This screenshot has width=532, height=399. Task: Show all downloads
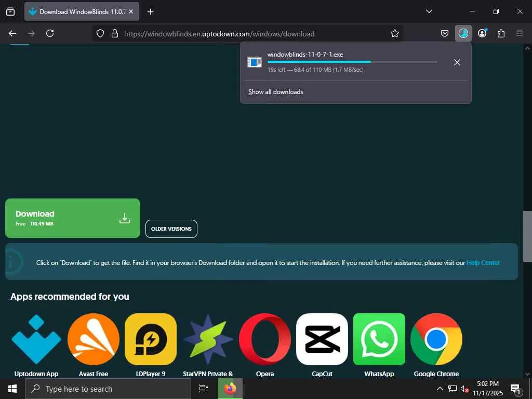click(275, 92)
